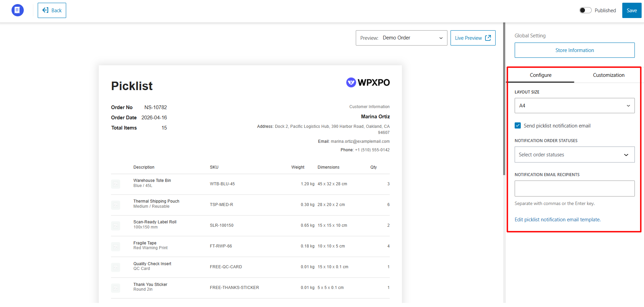644x307 pixels.
Task: Switch to the Customization tab
Action: (608, 75)
